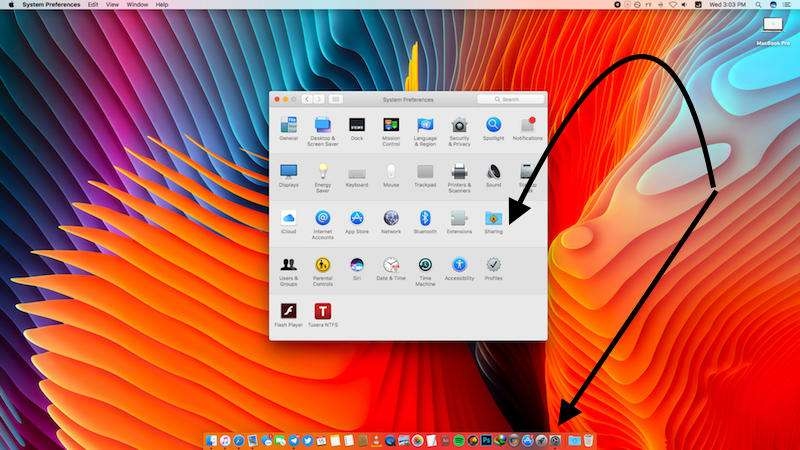This screenshot has width=800, height=450.
Task: Open the Sharing preference pane
Action: tap(493, 218)
